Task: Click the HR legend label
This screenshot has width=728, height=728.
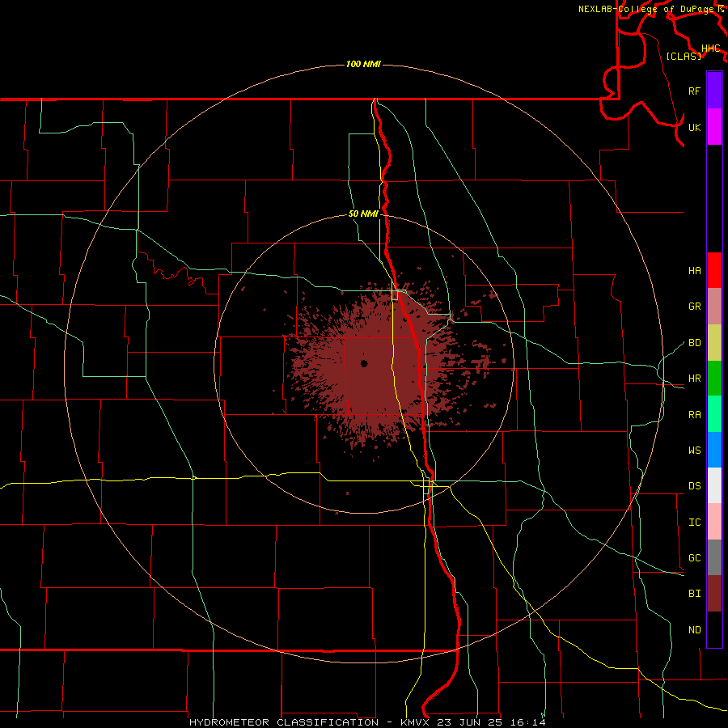Action: pyautogui.click(x=695, y=379)
